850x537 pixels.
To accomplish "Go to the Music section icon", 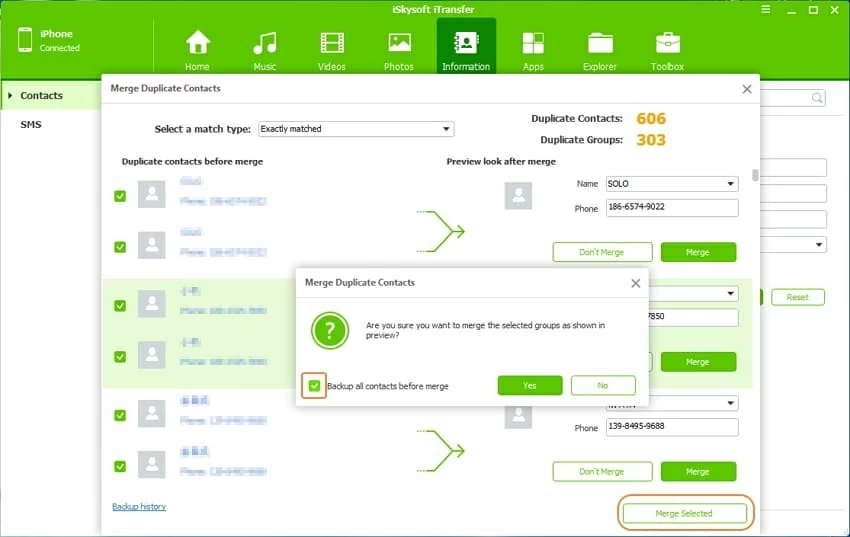I will 264,44.
